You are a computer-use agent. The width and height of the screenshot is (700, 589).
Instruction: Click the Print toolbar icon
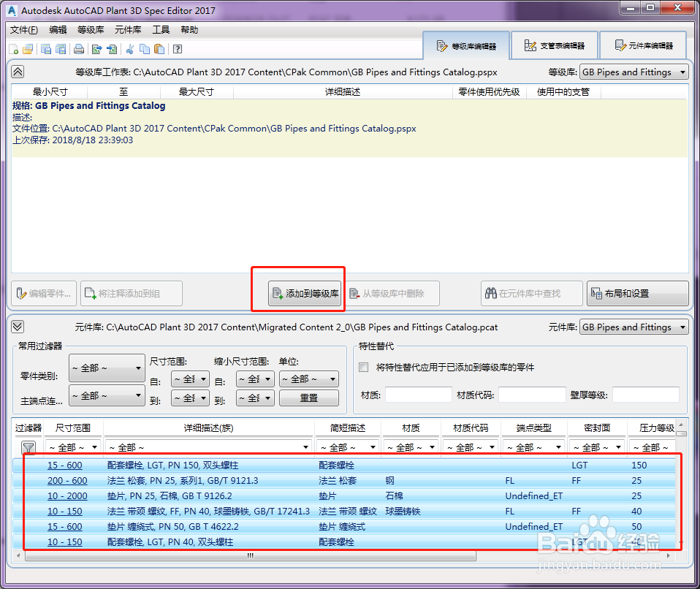pos(79,49)
